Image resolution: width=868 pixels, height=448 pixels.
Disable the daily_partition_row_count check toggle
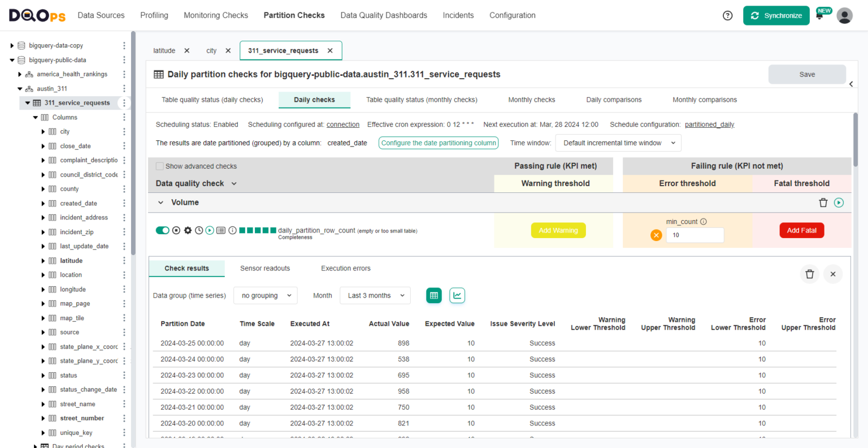[x=162, y=230]
